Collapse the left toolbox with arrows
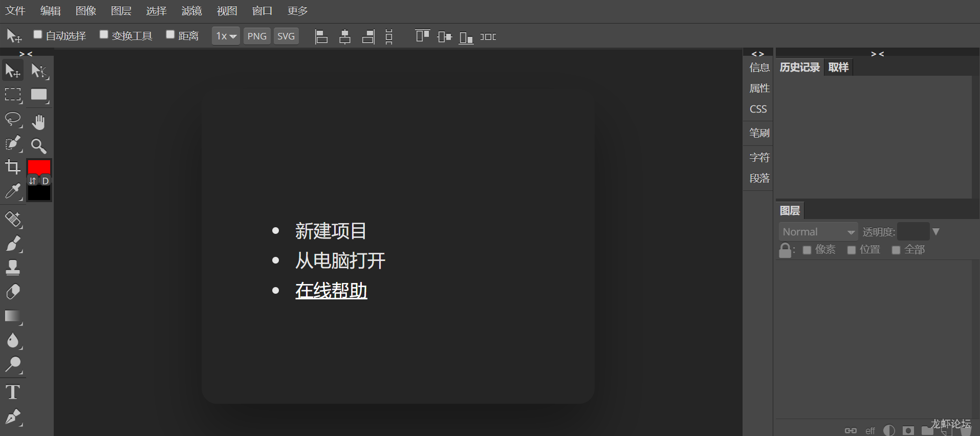This screenshot has height=436, width=980. pyautogui.click(x=26, y=54)
